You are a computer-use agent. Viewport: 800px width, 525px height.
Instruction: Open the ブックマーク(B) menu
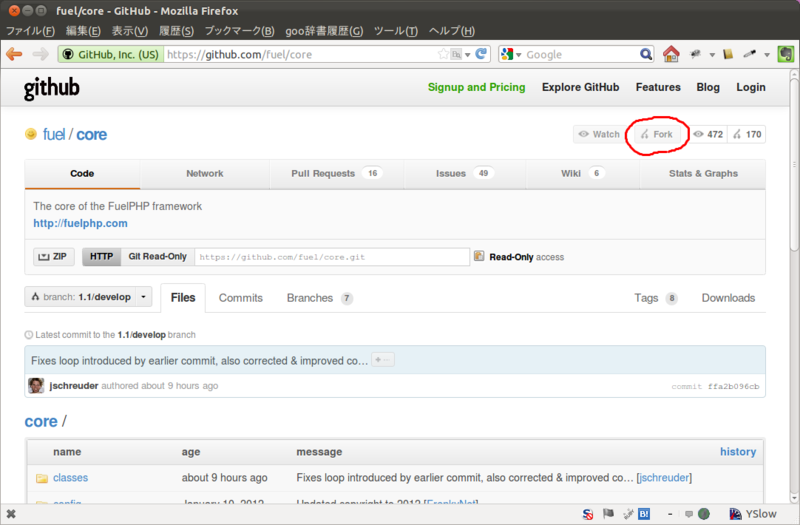pyautogui.click(x=239, y=31)
